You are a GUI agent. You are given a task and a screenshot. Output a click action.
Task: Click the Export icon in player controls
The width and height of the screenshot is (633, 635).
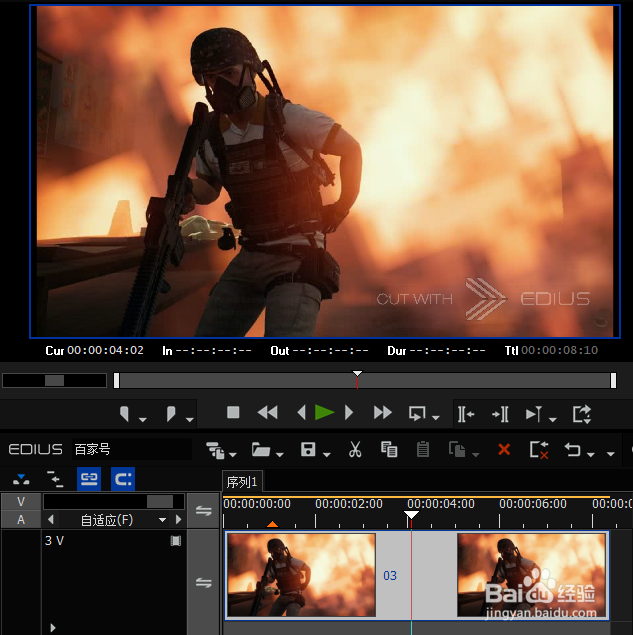[x=582, y=414]
